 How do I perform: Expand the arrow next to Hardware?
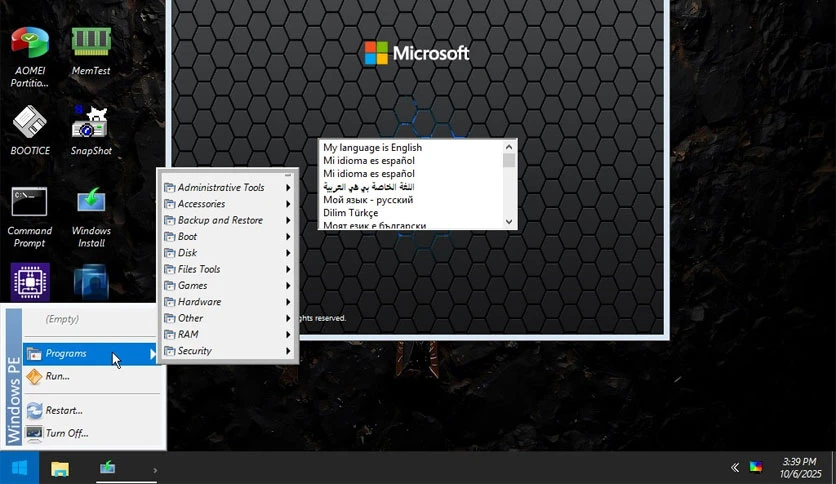point(288,302)
